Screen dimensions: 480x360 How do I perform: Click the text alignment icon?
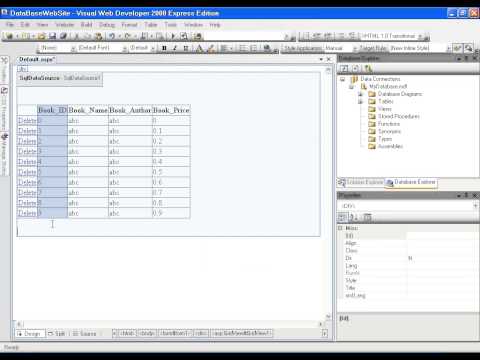click(x=224, y=48)
